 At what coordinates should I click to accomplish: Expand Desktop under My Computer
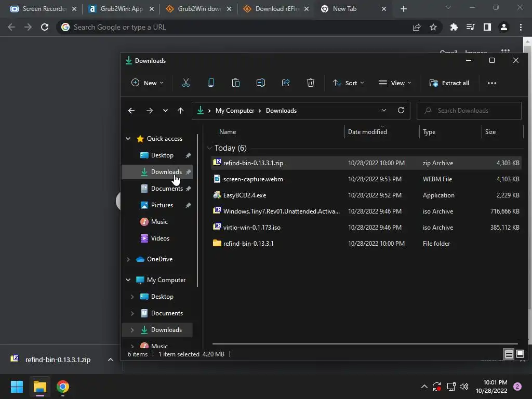coord(132,297)
